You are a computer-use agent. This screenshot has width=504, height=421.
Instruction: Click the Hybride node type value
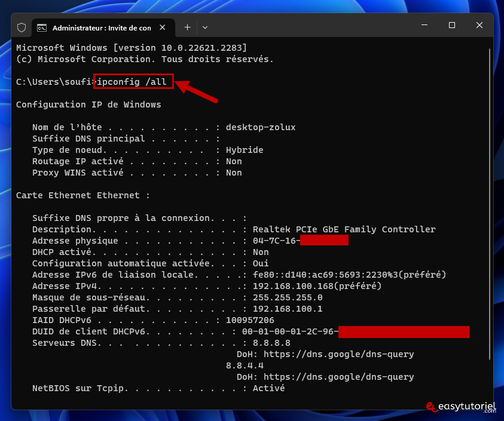pyautogui.click(x=245, y=150)
